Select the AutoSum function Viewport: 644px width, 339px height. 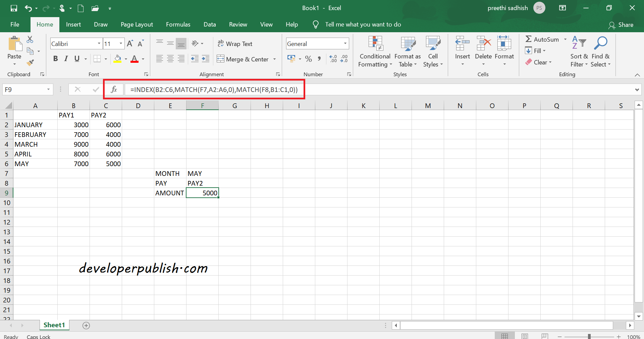click(542, 39)
